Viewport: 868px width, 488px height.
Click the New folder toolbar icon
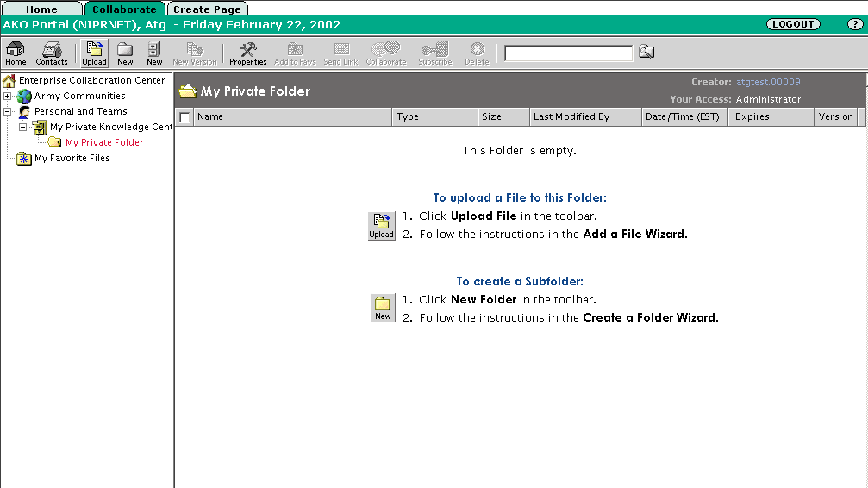125,53
